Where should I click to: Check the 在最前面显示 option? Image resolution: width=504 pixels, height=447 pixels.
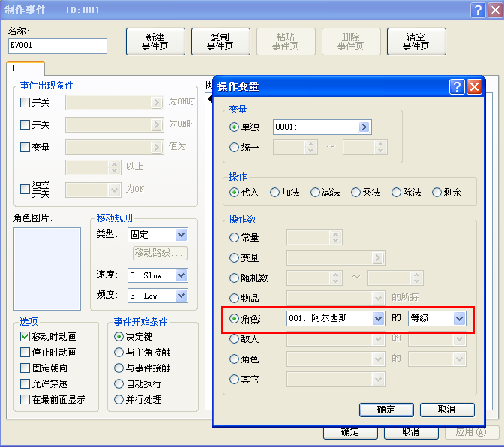click(x=25, y=400)
